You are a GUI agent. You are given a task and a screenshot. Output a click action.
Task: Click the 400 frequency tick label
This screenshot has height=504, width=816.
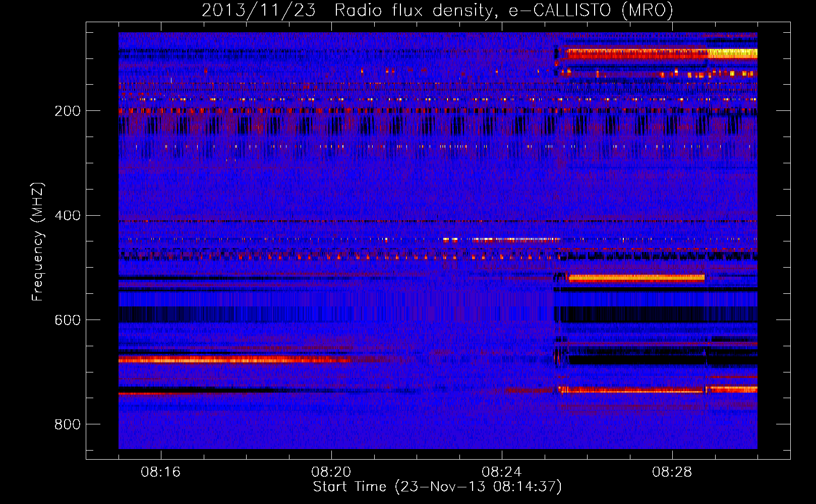(x=68, y=216)
